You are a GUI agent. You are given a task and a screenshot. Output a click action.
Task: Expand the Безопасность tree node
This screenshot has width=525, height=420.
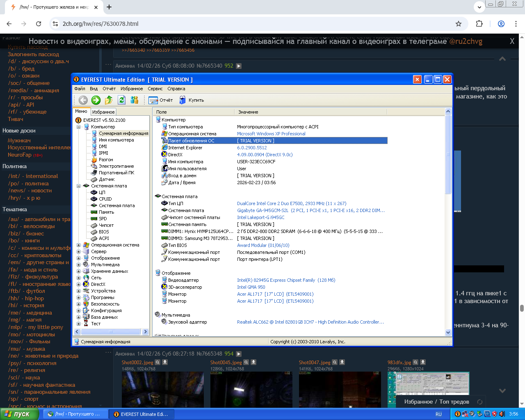pyautogui.click(x=78, y=304)
